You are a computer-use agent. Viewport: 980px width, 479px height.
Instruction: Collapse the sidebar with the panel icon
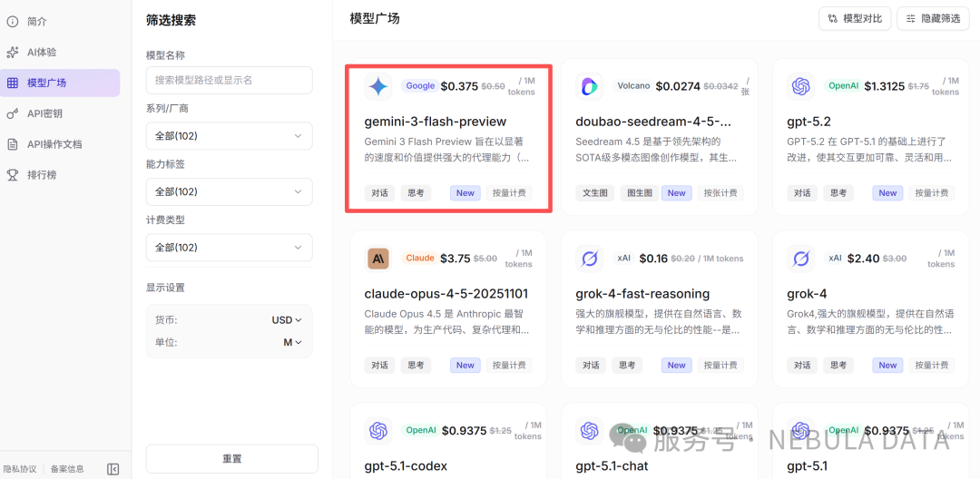[113, 469]
